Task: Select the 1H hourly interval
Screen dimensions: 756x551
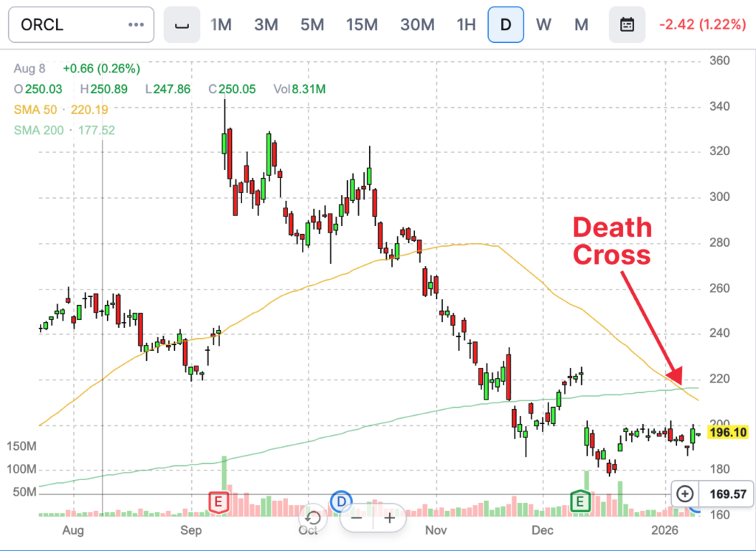Action: tap(466, 24)
